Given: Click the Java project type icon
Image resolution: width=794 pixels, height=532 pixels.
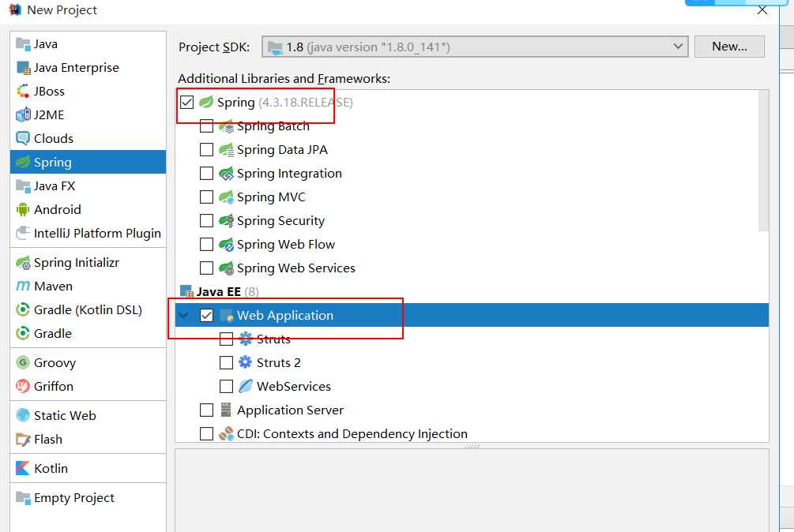Looking at the screenshot, I should click(23, 44).
